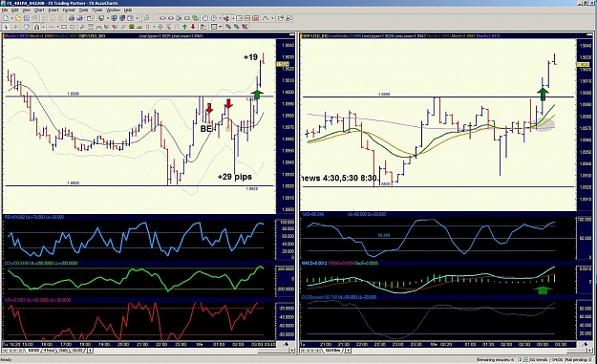Click the 'news 4:30,5:30 8:30' note on right chart
Screen dimensions: 597x364
point(339,178)
